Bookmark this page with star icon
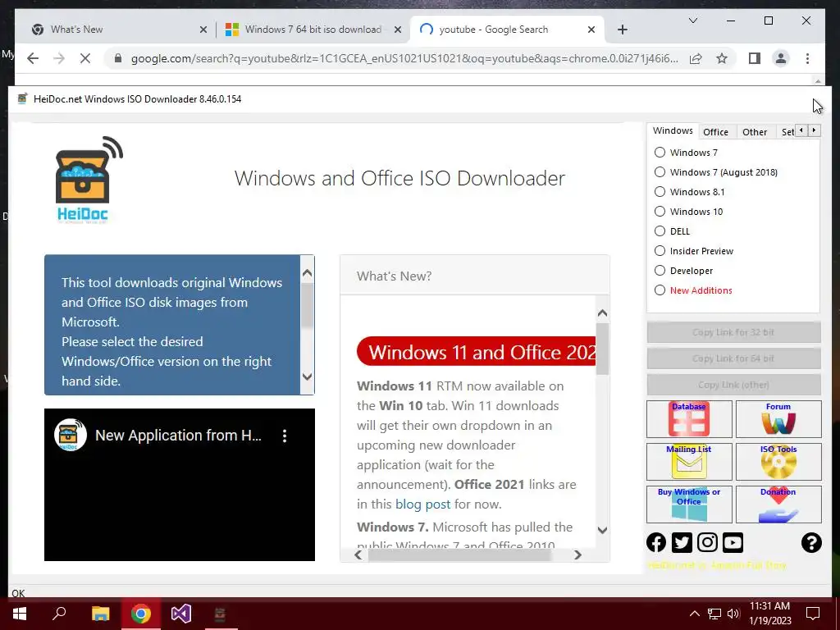This screenshot has height=630, width=840. point(722,58)
